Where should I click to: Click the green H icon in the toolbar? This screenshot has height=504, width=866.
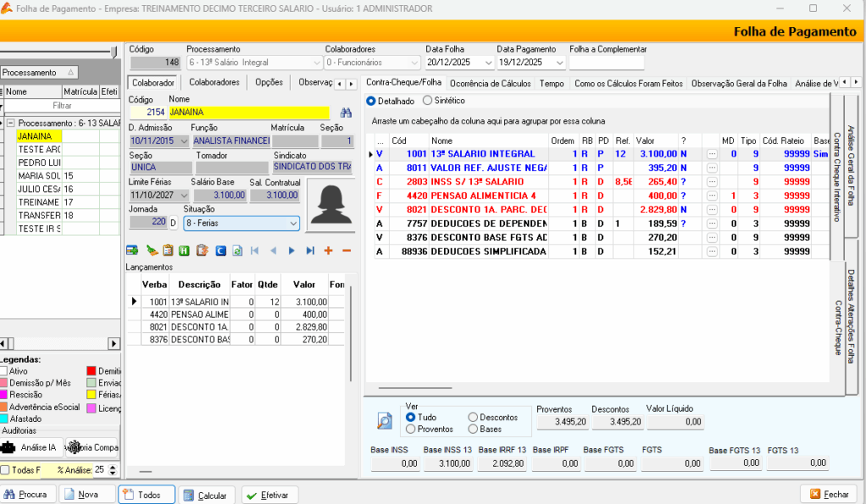coord(184,250)
